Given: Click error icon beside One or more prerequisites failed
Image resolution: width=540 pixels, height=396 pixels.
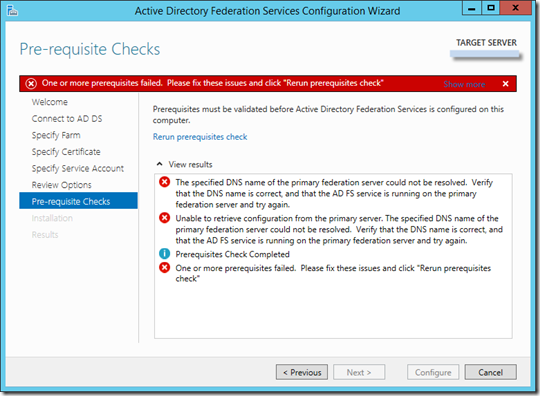Looking at the screenshot, I should pos(164,267).
